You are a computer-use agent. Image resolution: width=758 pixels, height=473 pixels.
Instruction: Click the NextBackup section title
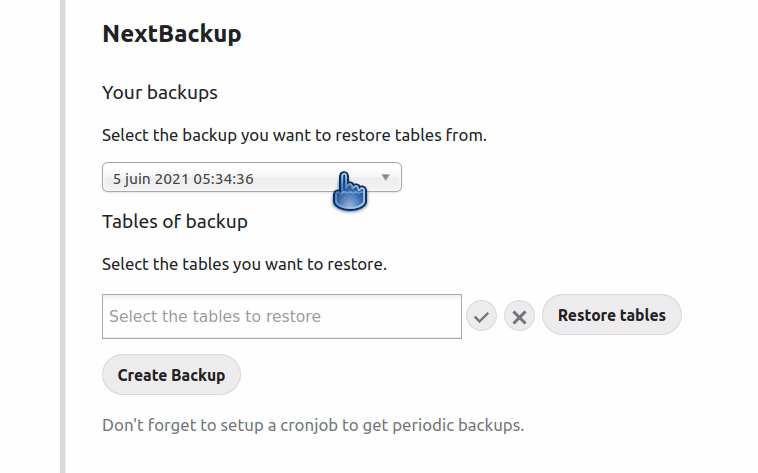172,34
